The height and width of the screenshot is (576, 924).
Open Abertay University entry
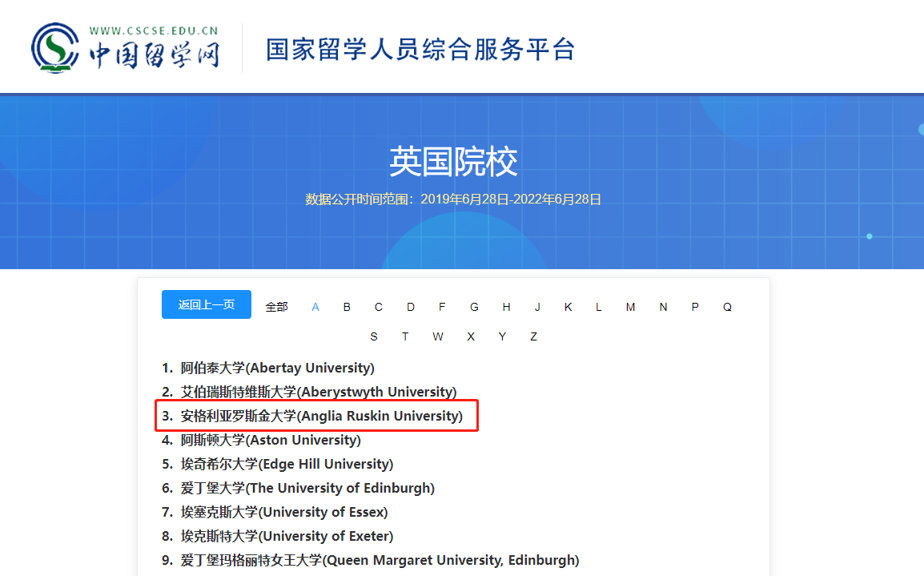click(x=277, y=368)
